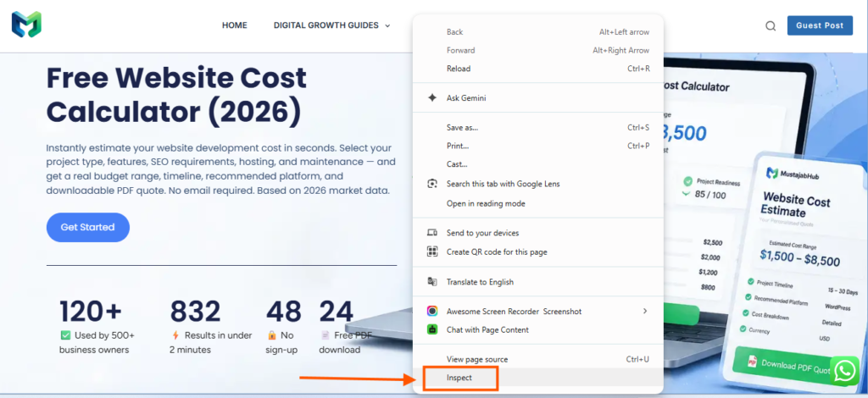Click the "Used by 500+ business owners" text

97,343
